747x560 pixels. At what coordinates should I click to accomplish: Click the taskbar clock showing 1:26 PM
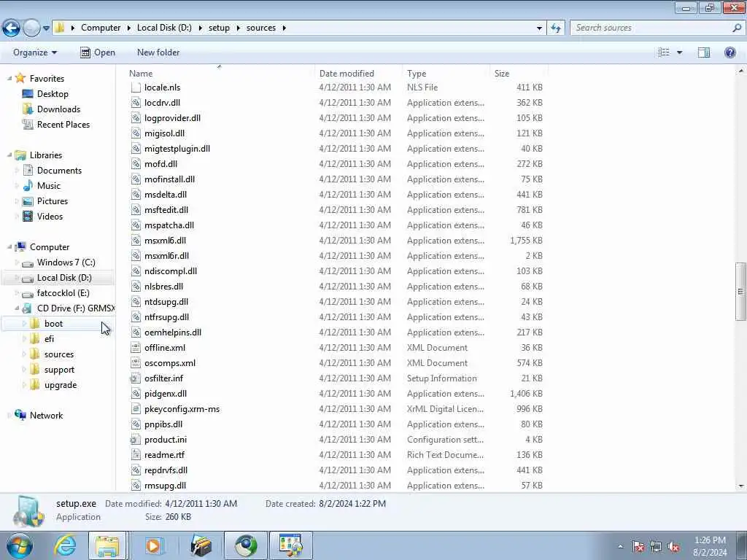[x=710, y=546]
